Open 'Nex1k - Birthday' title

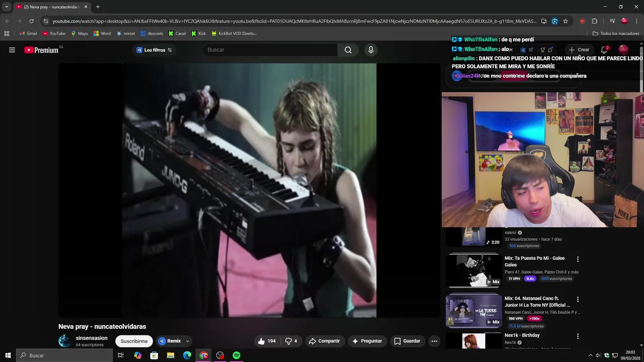(x=522, y=335)
